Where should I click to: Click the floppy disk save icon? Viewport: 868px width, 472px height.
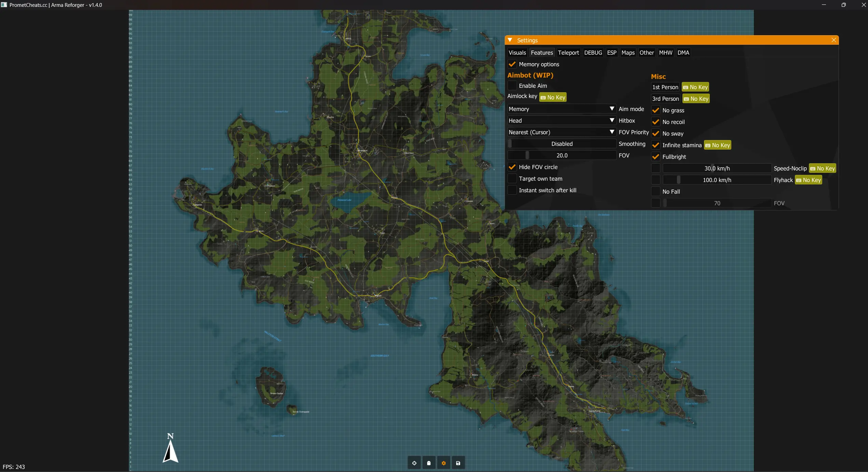click(x=458, y=463)
